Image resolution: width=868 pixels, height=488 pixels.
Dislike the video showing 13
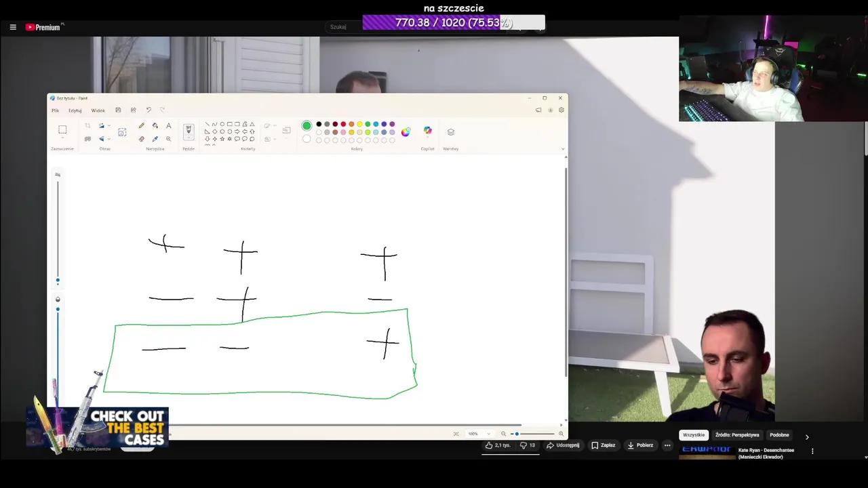[528, 445]
